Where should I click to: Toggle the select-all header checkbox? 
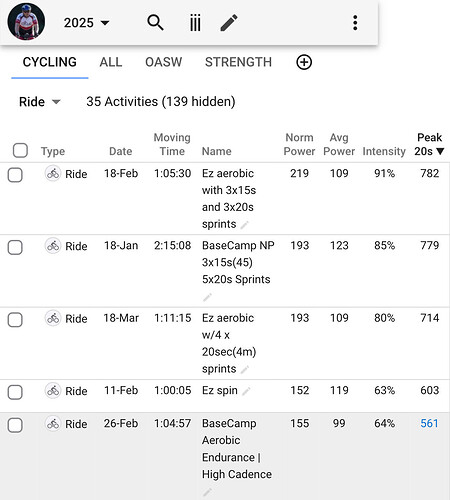pyautogui.click(x=20, y=150)
